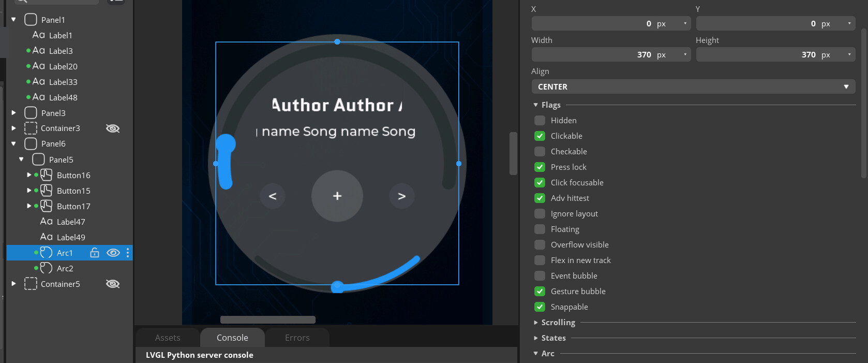Click the Arc2 widget icon in hierarchy
This screenshot has height=363, width=868.
tap(47, 268)
